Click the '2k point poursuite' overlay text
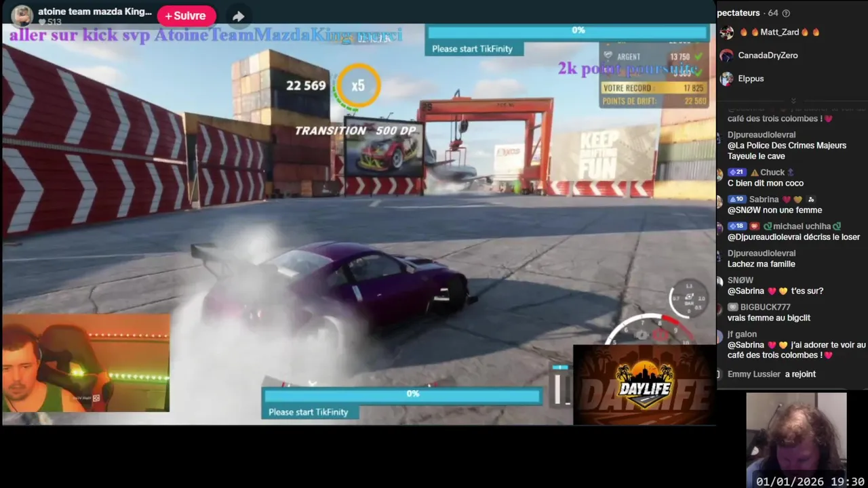 628,68
